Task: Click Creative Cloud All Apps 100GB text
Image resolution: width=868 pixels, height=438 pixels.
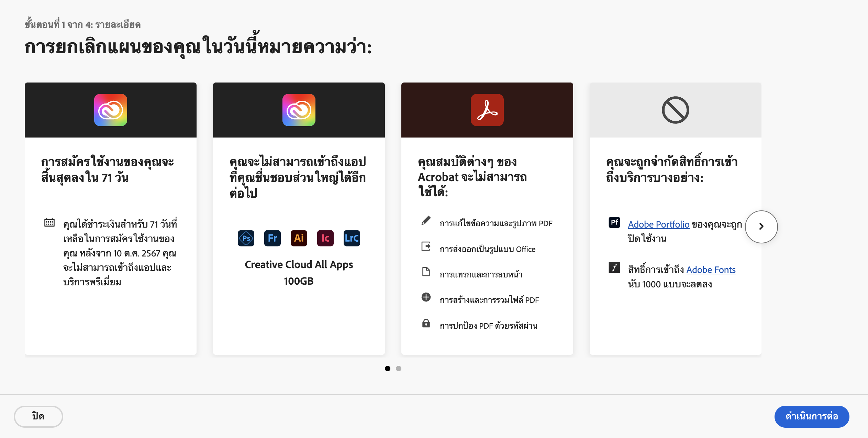Action: tap(299, 273)
